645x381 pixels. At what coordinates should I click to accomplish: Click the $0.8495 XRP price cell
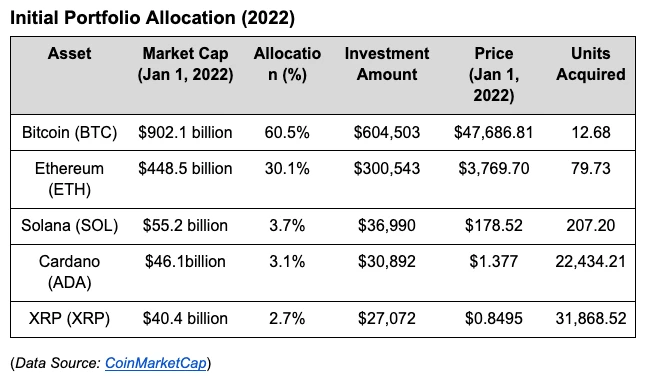(x=494, y=318)
